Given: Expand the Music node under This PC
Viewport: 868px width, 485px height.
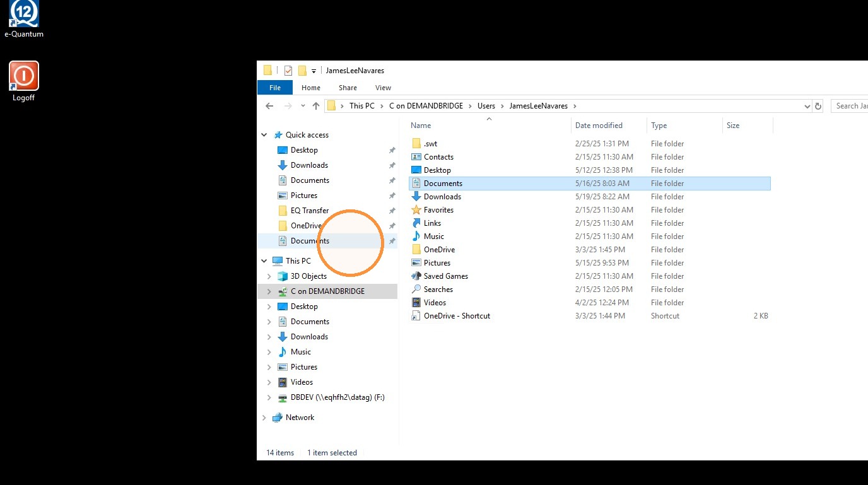Looking at the screenshot, I should click(269, 352).
